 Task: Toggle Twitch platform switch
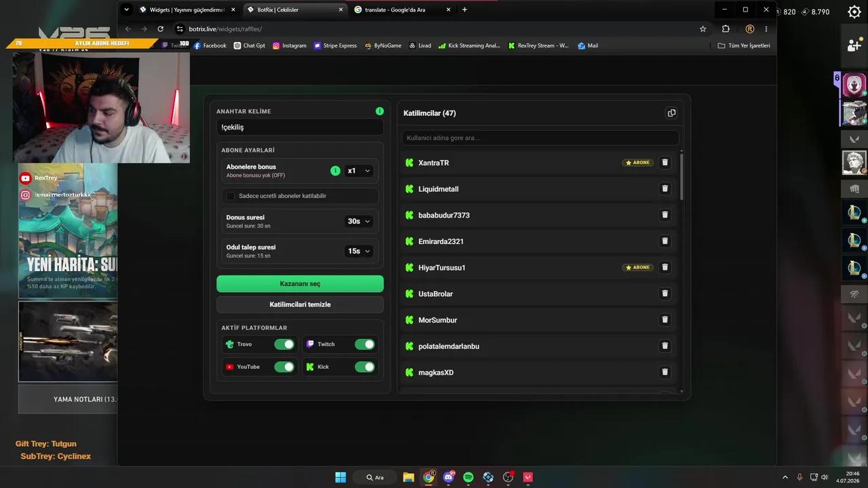[x=365, y=344]
